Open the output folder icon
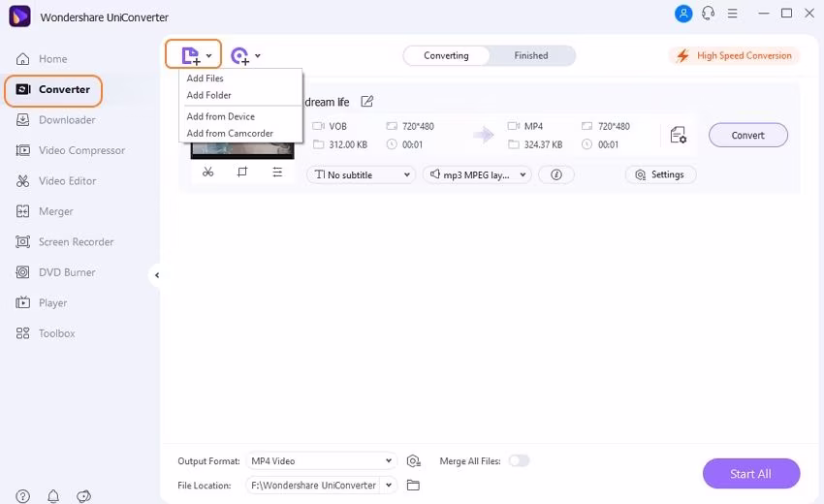This screenshot has height=504, width=824. (413, 485)
